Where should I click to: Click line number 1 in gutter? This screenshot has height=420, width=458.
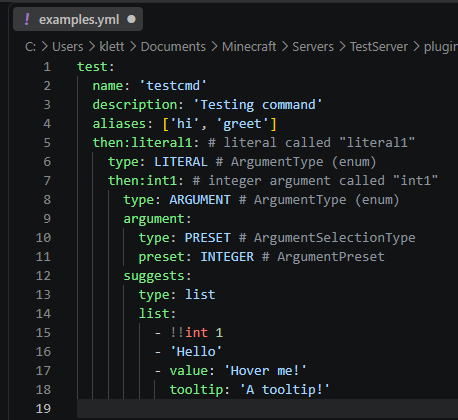47,67
